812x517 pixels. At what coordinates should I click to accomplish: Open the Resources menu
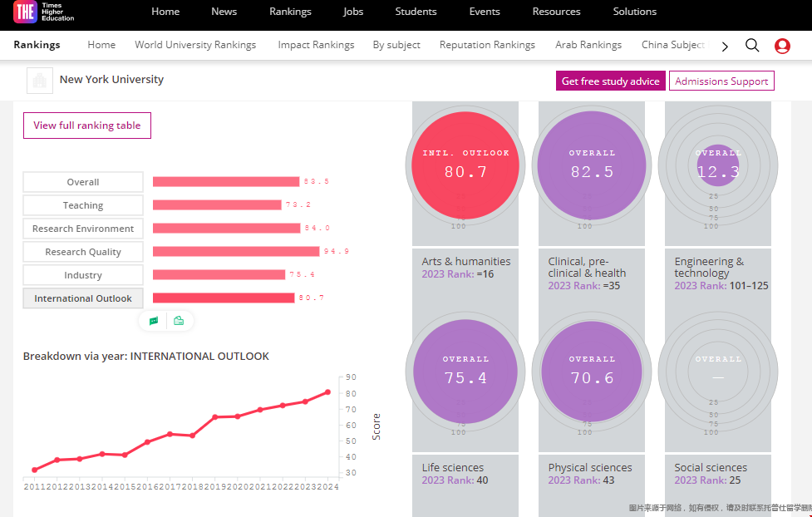tap(556, 12)
